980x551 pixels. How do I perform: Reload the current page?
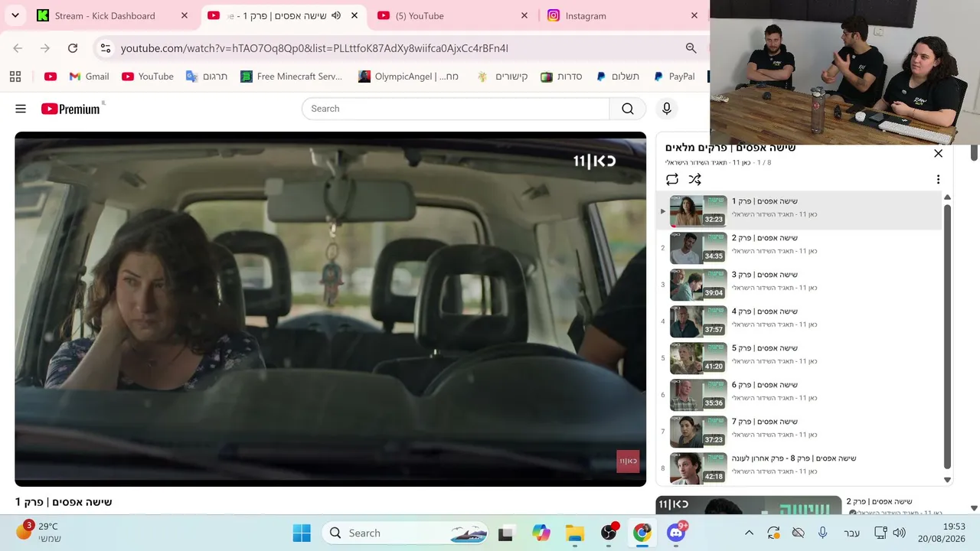click(73, 48)
